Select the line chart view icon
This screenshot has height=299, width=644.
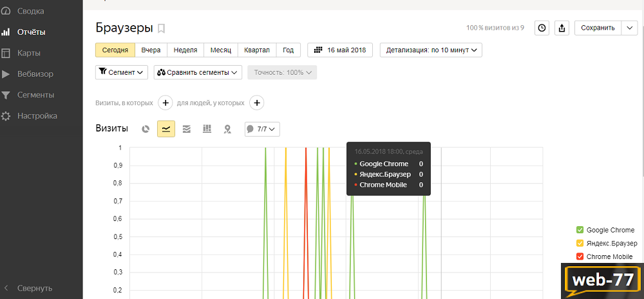[166, 129]
